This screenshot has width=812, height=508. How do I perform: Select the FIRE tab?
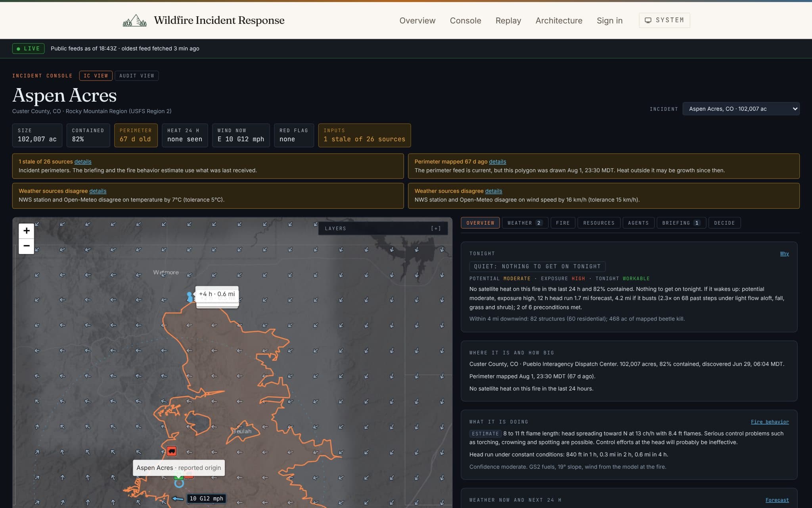coord(563,223)
